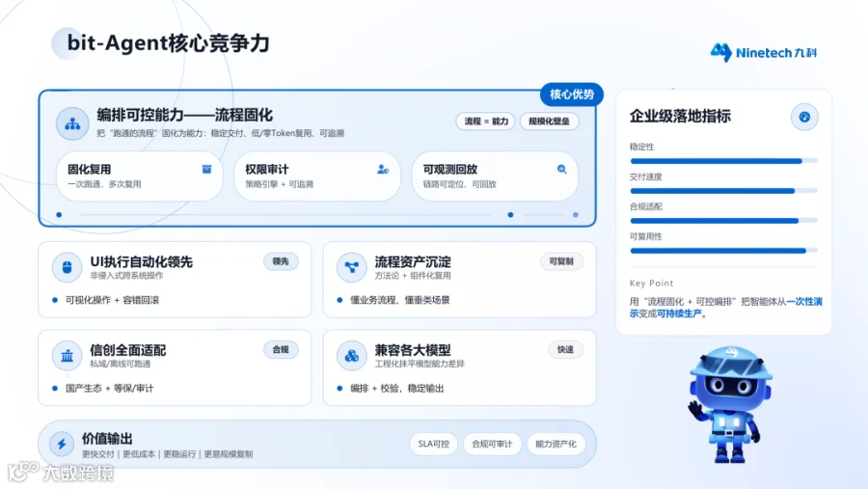Image resolution: width=868 pixels, height=489 pixels.
Task: Click the 规模化壁垒 tag
Action: pyautogui.click(x=549, y=122)
